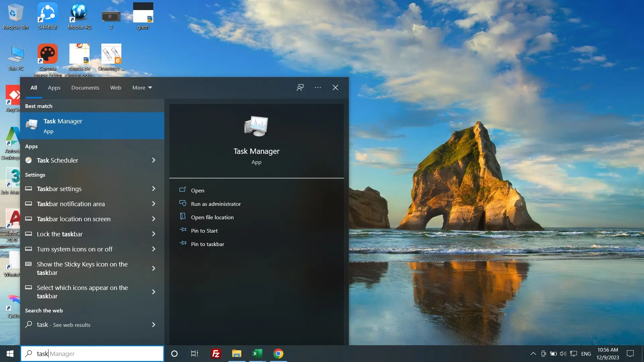
Task: Click the feedback icon in search header
Action: 300,87
